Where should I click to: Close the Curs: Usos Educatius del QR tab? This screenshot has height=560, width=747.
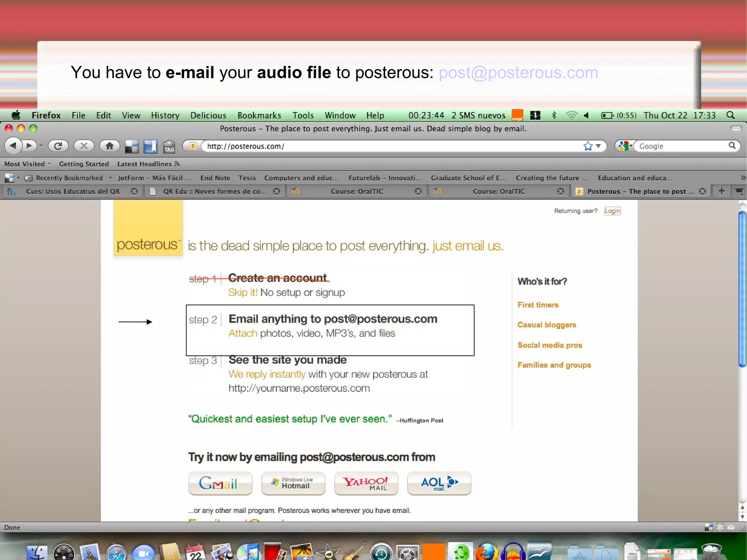(134, 192)
